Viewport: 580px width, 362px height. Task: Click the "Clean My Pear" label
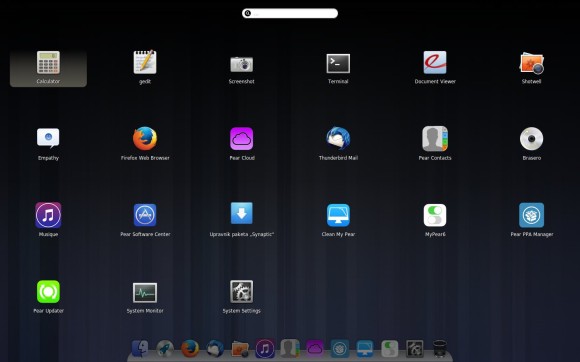point(338,234)
